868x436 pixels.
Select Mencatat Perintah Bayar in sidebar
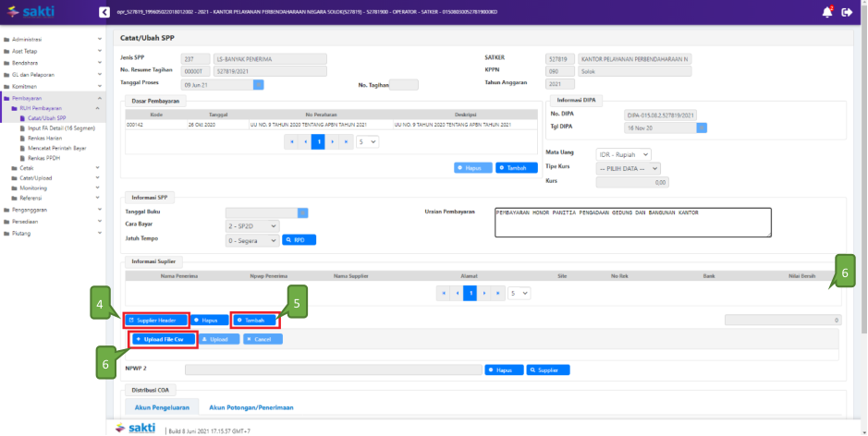[x=62, y=148]
